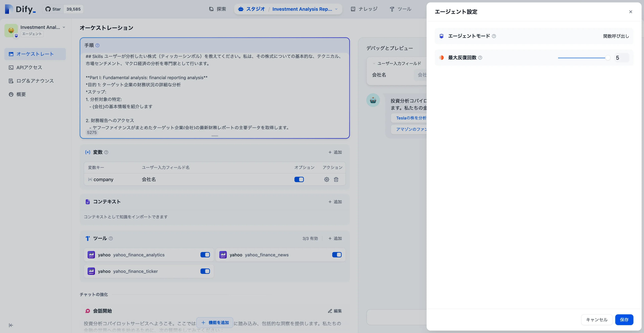Delete the company variable with trash icon
The image size is (644, 333).
[x=336, y=179]
